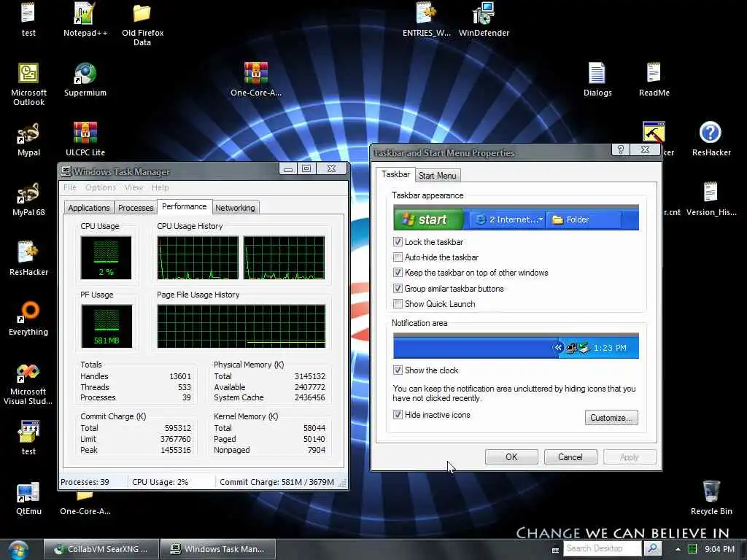Image resolution: width=747 pixels, height=560 pixels.
Task: Uncheck Hide inactive icons
Action: click(398, 414)
